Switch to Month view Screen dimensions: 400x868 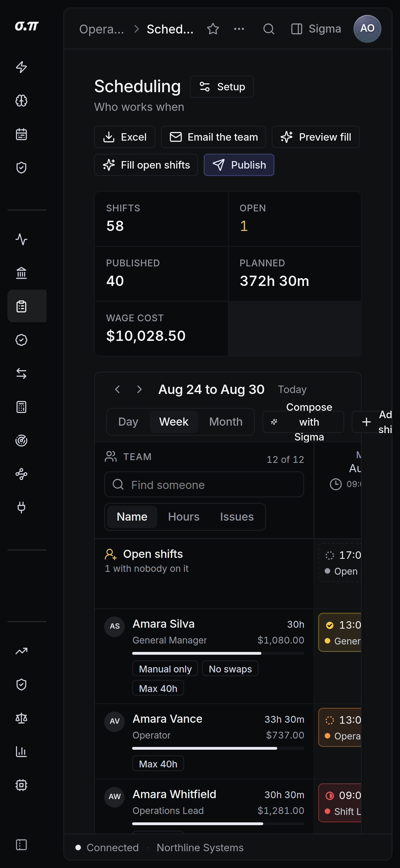(x=226, y=422)
